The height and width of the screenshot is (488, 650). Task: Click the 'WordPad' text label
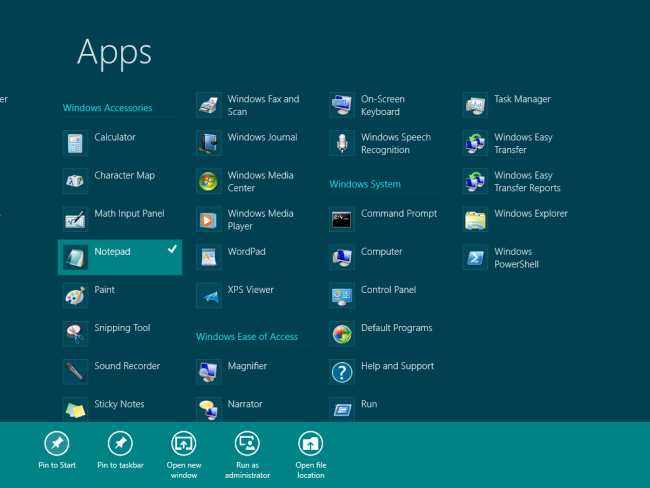[x=247, y=252]
